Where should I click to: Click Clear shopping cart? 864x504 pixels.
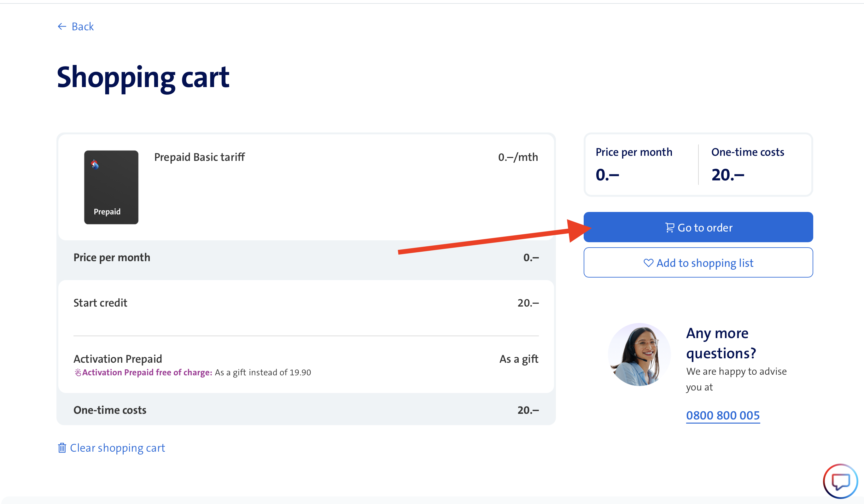pyautogui.click(x=117, y=448)
